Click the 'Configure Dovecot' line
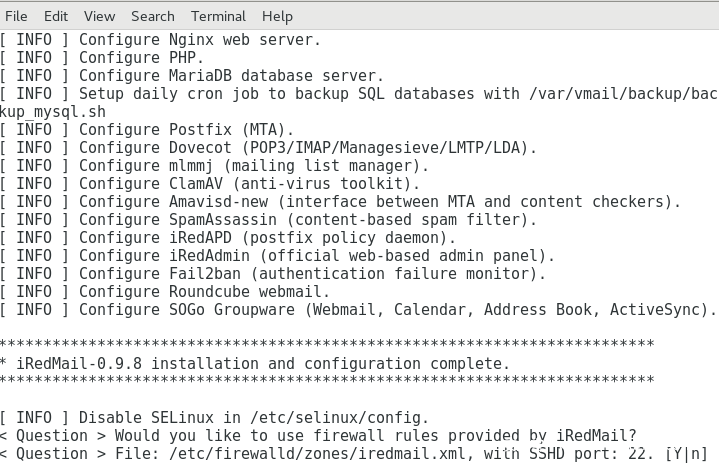The image size is (719, 464). [307, 148]
